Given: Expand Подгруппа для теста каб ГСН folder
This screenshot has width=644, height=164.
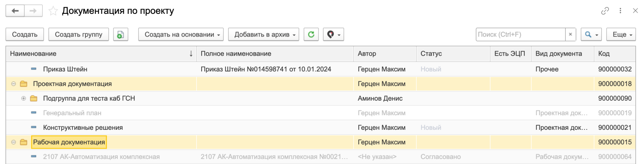Looking at the screenshot, I should [24, 98].
